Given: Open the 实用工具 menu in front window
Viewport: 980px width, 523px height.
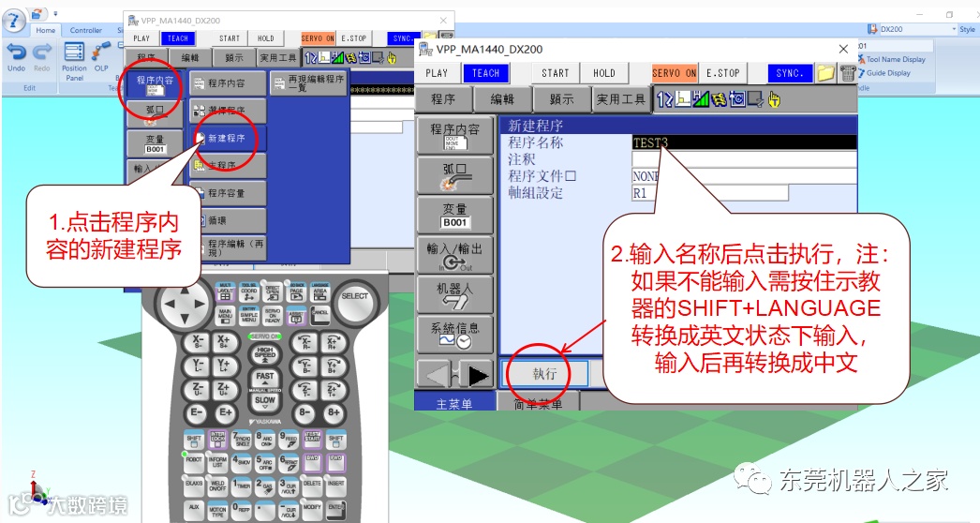Looking at the screenshot, I should click(620, 98).
